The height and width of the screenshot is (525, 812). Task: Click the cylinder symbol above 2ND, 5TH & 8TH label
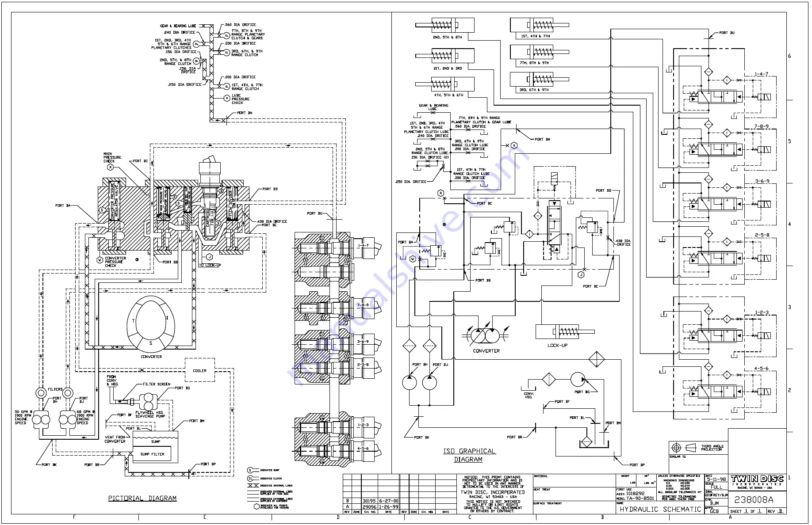(x=444, y=24)
